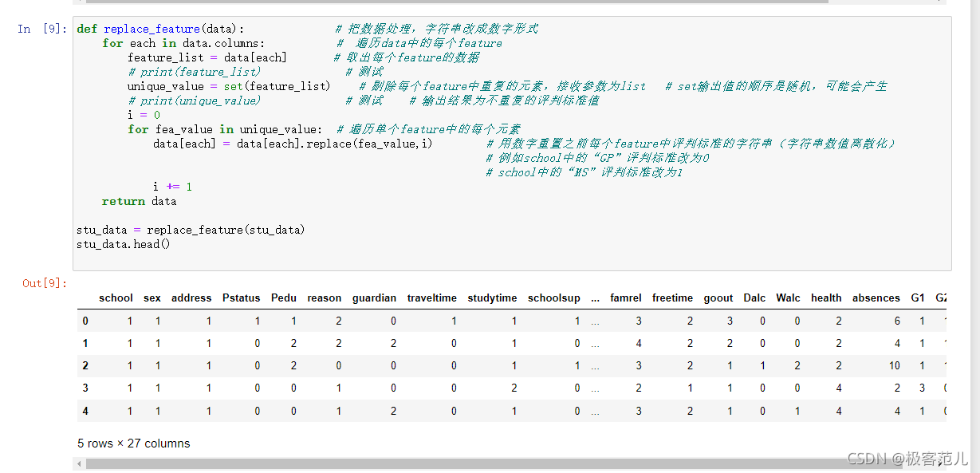Image resolution: width=980 pixels, height=473 pixels.
Task: Click the 'Pstatus' column header
Action: point(242,298)
